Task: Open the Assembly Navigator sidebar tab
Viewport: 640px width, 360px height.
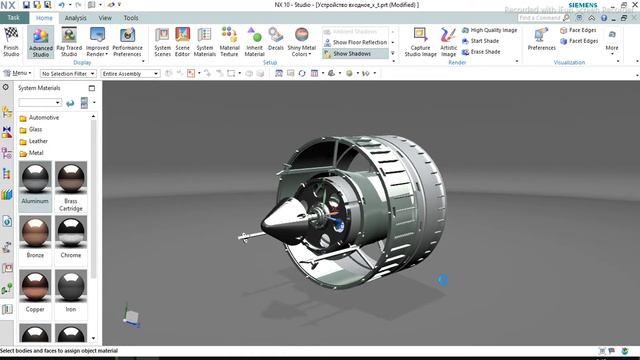Action: (7, 111)
